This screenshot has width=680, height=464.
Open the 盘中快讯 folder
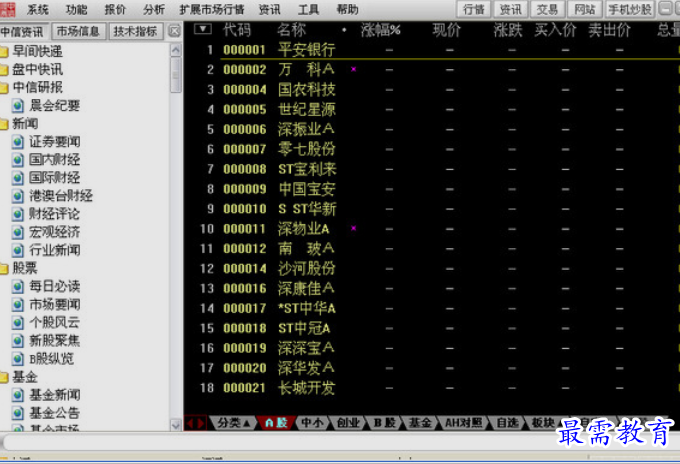pos(33,69)
